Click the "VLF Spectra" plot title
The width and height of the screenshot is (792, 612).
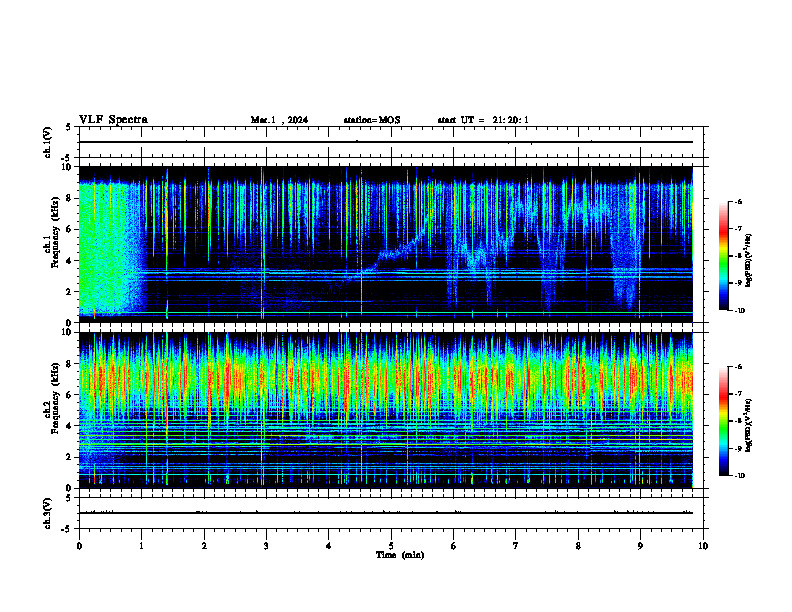113,120
